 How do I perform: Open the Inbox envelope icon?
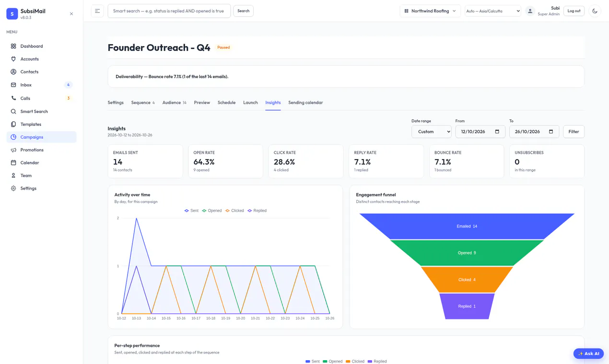click(x=13, y=85)
